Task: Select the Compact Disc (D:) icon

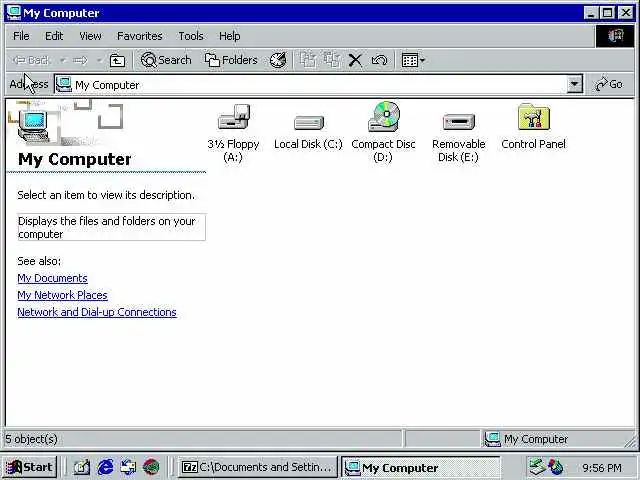Action: [384, 116]
